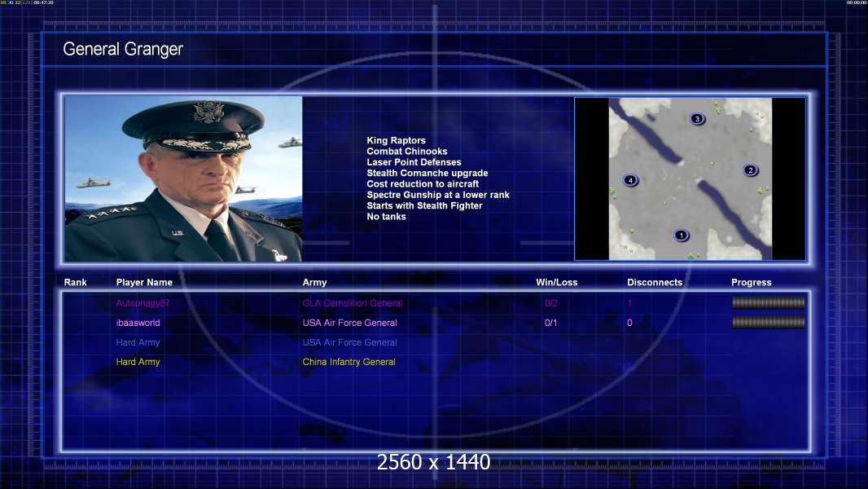Select Hard Army with USA Air Force
Viewport: 868px width, 489px height.
tap(138, 343)
